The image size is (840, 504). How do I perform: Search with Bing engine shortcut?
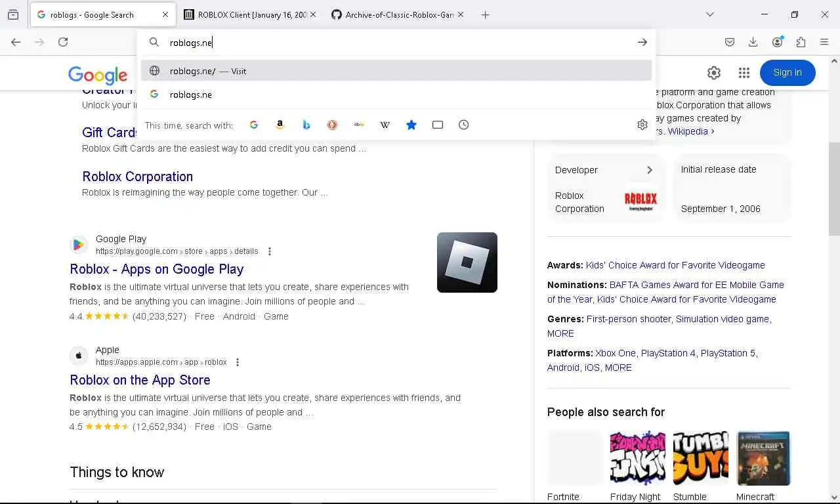pos(306,125)
